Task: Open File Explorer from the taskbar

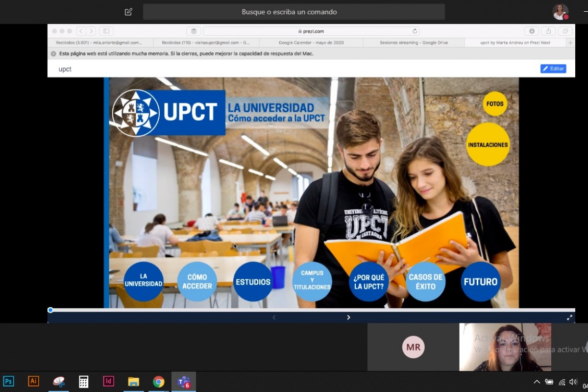Action: click(x=133, y=382)
